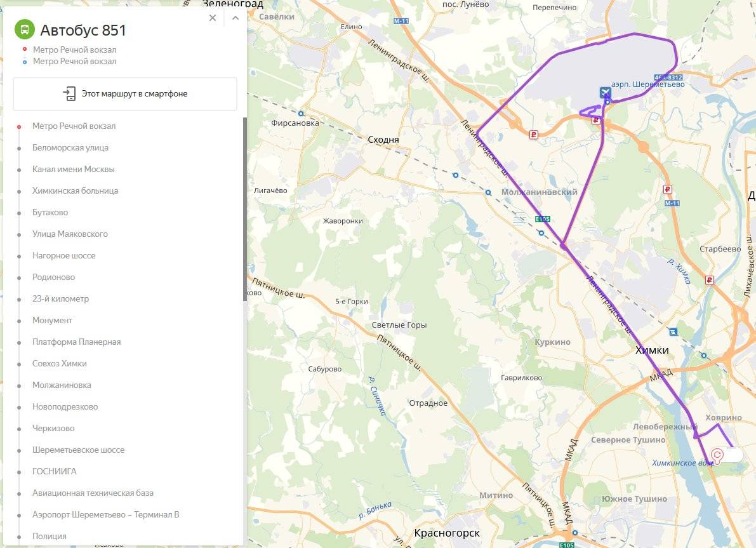The image size is (756, 548).
Task: Click the Красногорск city label on the map
Action: (x=447, y=533)
